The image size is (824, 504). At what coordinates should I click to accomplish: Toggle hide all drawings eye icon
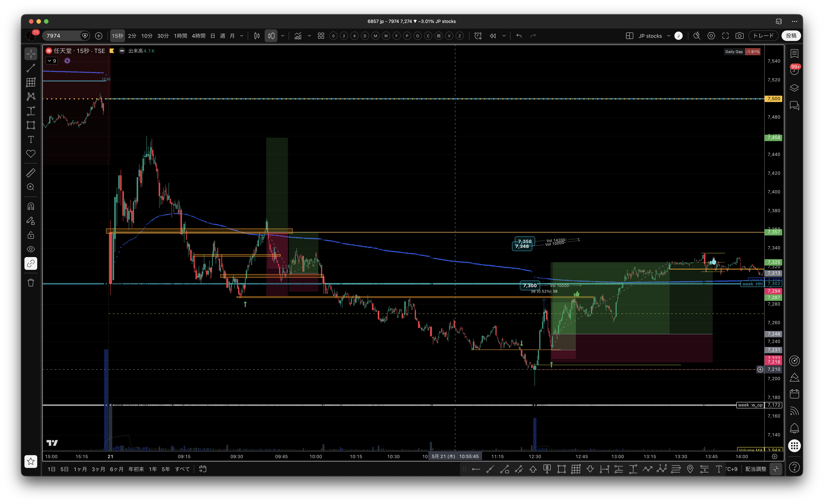(x=31, y=249)
